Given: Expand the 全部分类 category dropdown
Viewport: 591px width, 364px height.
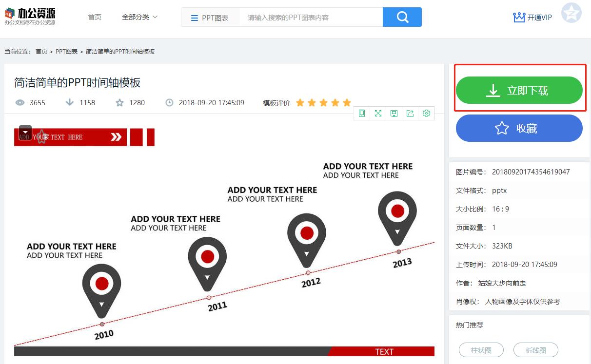Looking at the screenshot, I should point(139,17).
